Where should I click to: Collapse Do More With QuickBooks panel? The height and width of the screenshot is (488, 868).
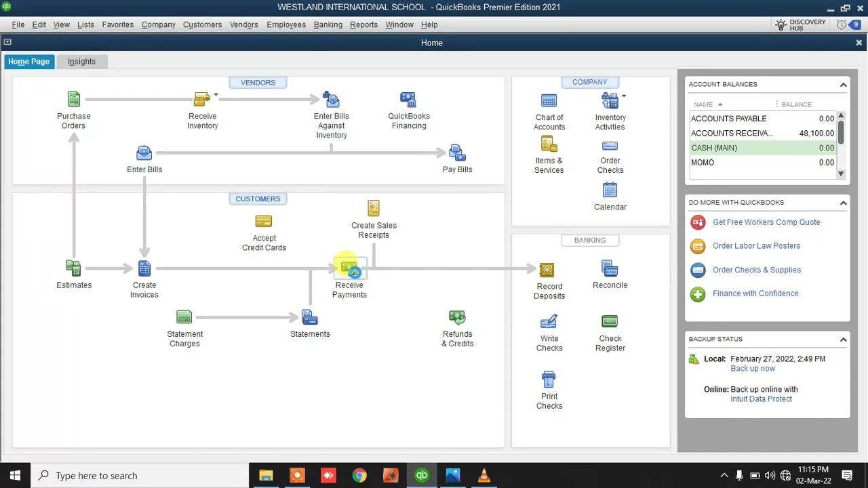[843, 203]
